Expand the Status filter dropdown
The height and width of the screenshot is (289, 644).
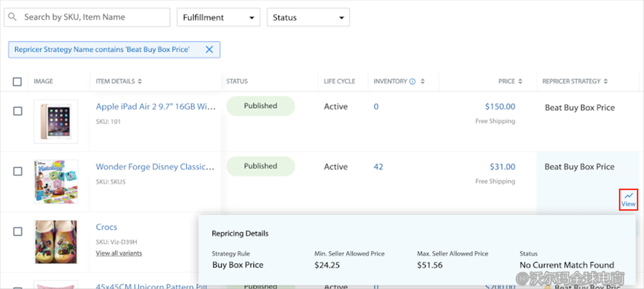coord(308,17)
